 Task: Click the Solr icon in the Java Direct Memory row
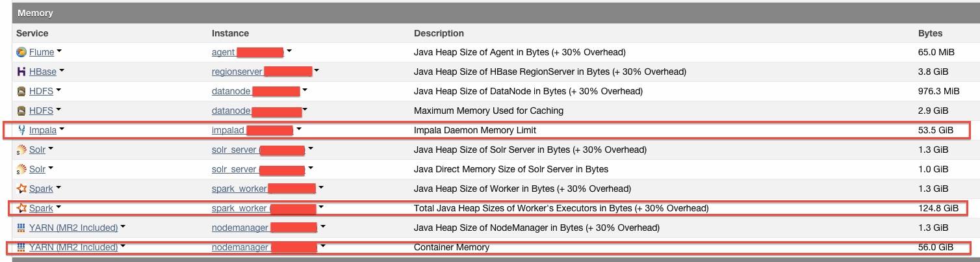[x=21, y=169]
